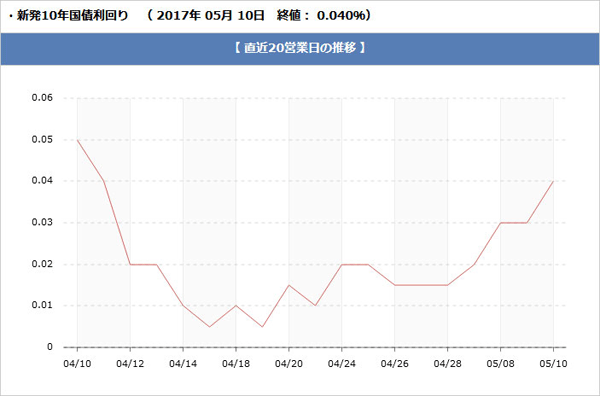This screenshot has width=600, height=396.
Task: Select the 04/24 x-axis date label
Action: click(x=341, y=363)
